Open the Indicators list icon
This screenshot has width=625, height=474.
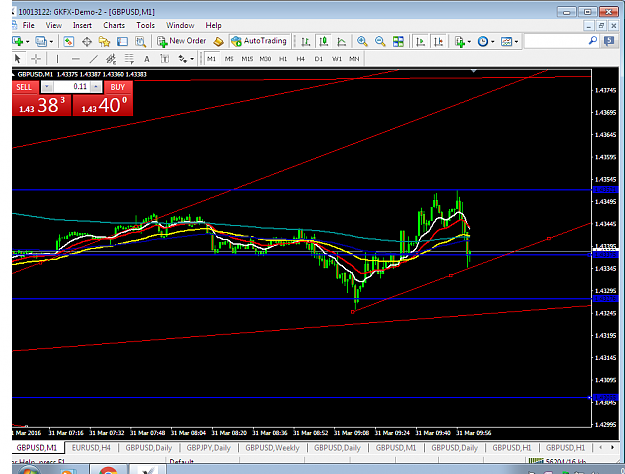(x=460, y=41)
